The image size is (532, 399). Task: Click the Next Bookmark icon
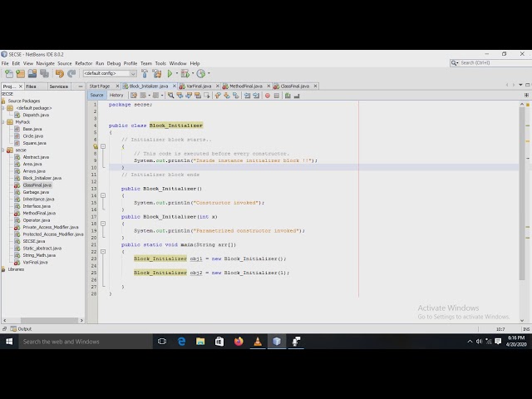click(227, 96)
